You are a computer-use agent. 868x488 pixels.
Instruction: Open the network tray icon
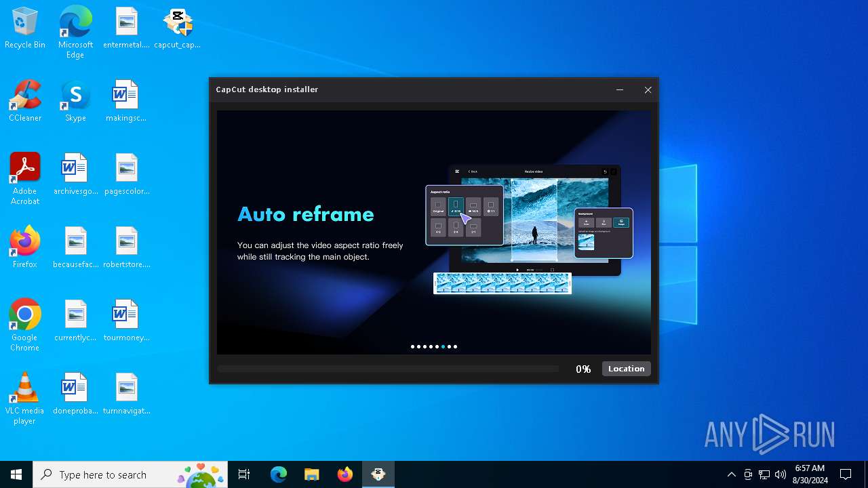[764, 474]
